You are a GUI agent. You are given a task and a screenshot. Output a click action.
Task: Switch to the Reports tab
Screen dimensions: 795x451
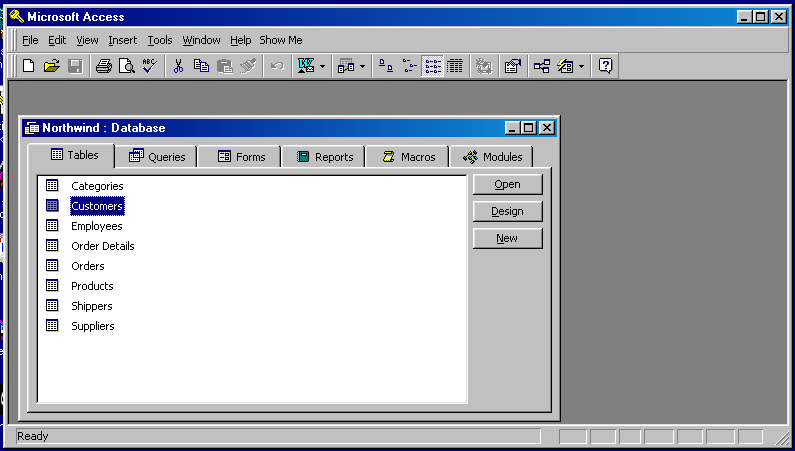[323, 157]
